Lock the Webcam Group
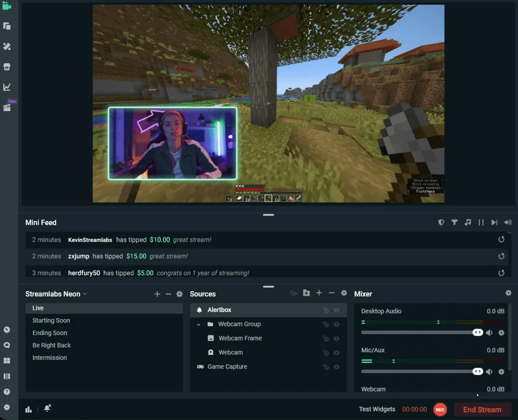Screen dimensions: 518x420 point(326,324)
